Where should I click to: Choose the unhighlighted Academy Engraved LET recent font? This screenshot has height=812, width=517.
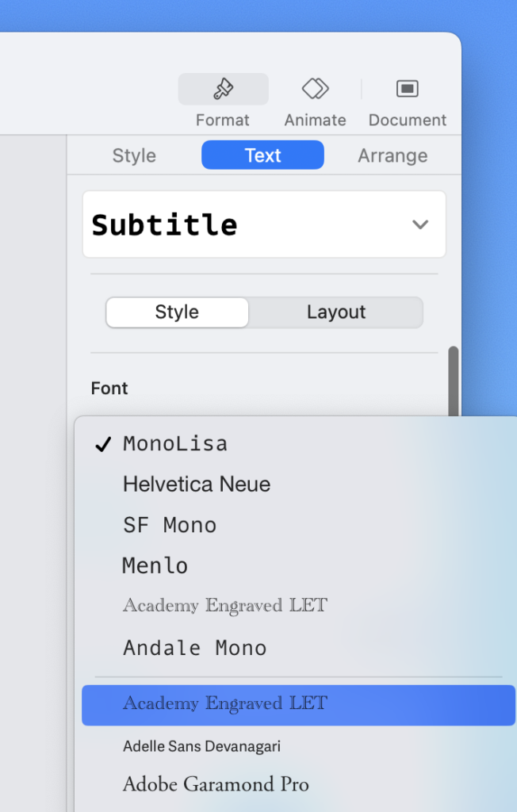tap(225, 606)
